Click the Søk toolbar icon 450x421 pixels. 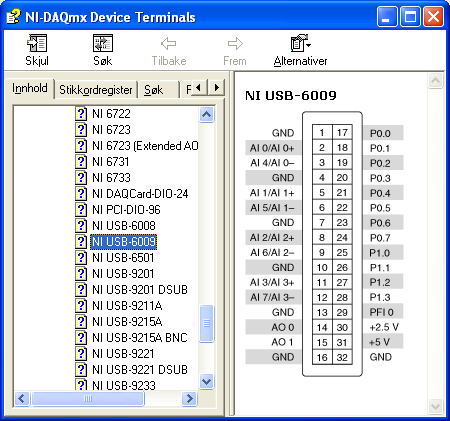pos(103,43)
